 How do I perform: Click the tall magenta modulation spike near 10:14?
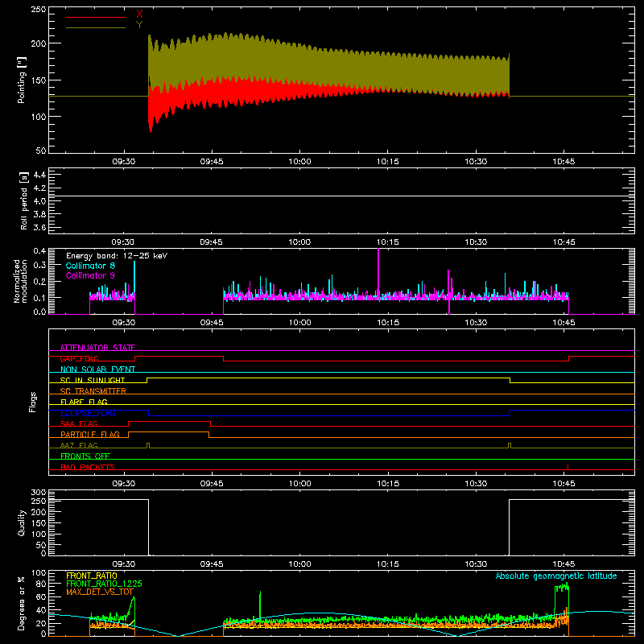point(378,271)
